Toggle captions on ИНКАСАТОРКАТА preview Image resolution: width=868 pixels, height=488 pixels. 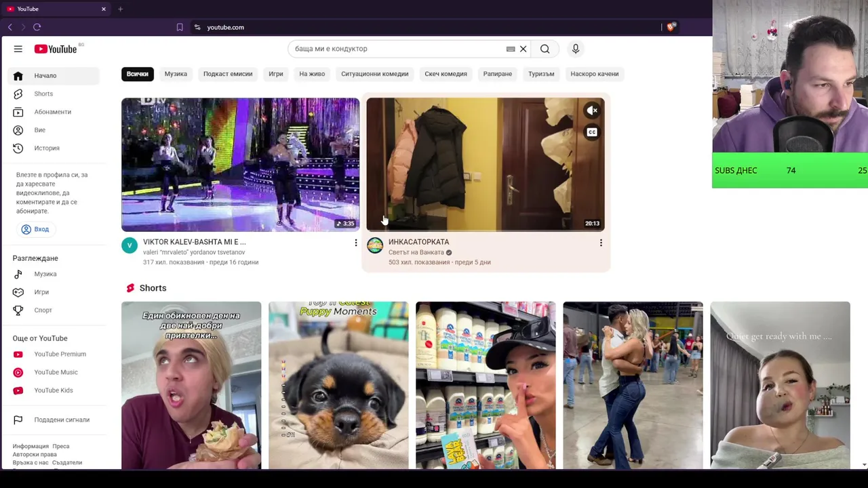(x=592, y=132)
